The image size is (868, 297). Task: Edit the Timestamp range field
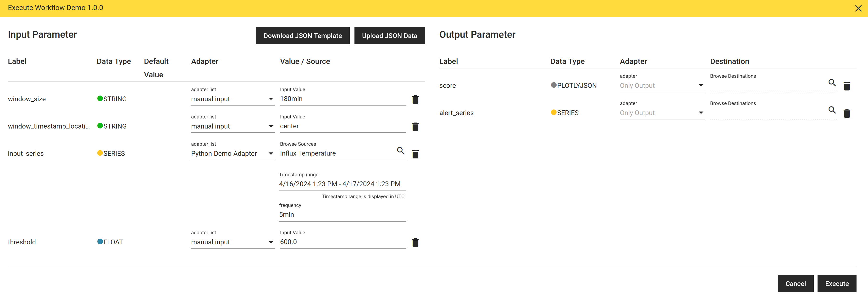pyautogui.click(x=342, y=185)
